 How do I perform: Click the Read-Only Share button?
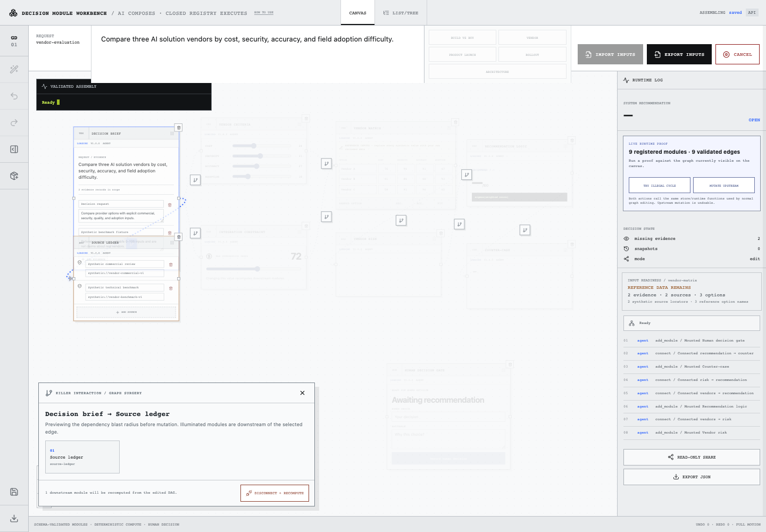point(692,457)
